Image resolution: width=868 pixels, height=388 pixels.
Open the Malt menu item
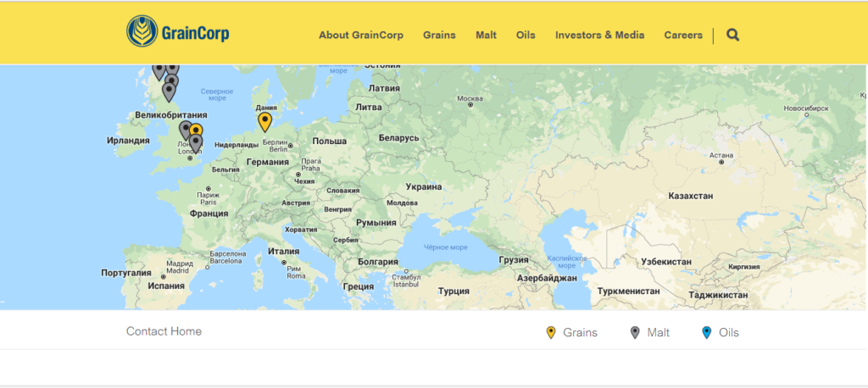click(x=486, y=35)
